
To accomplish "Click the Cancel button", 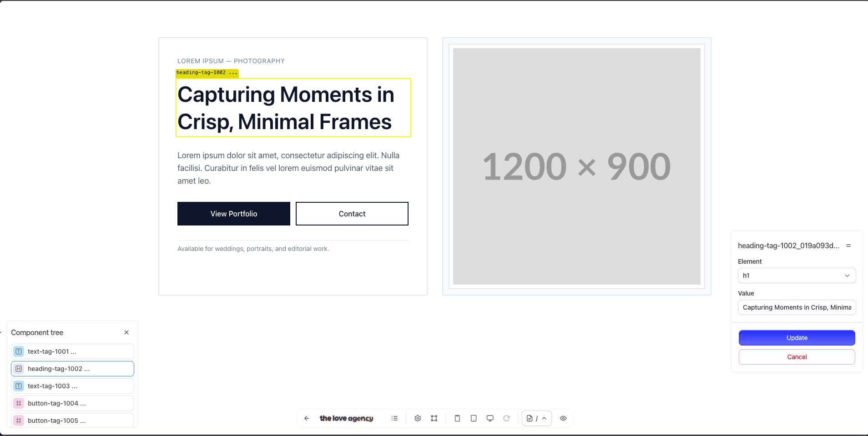I will [x=797, y=357].
